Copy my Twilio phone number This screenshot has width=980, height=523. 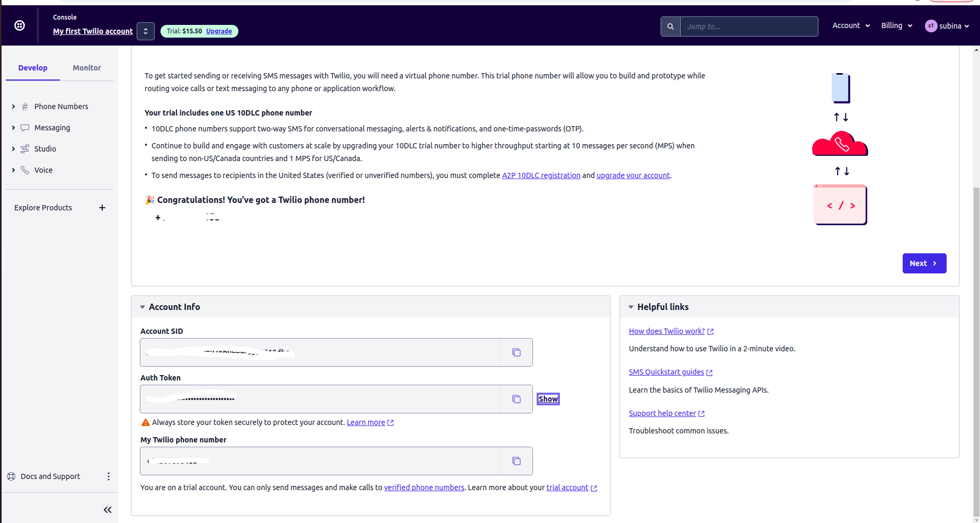point(516,461)
